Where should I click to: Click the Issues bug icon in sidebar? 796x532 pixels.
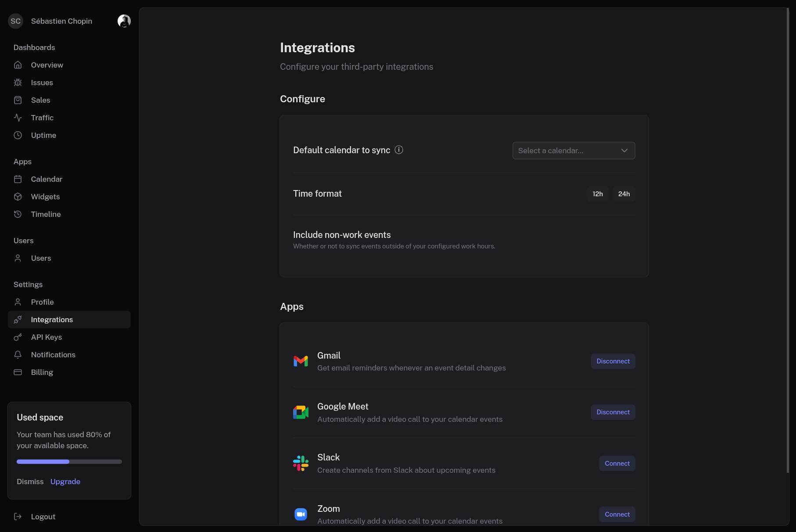click(18, 83)
